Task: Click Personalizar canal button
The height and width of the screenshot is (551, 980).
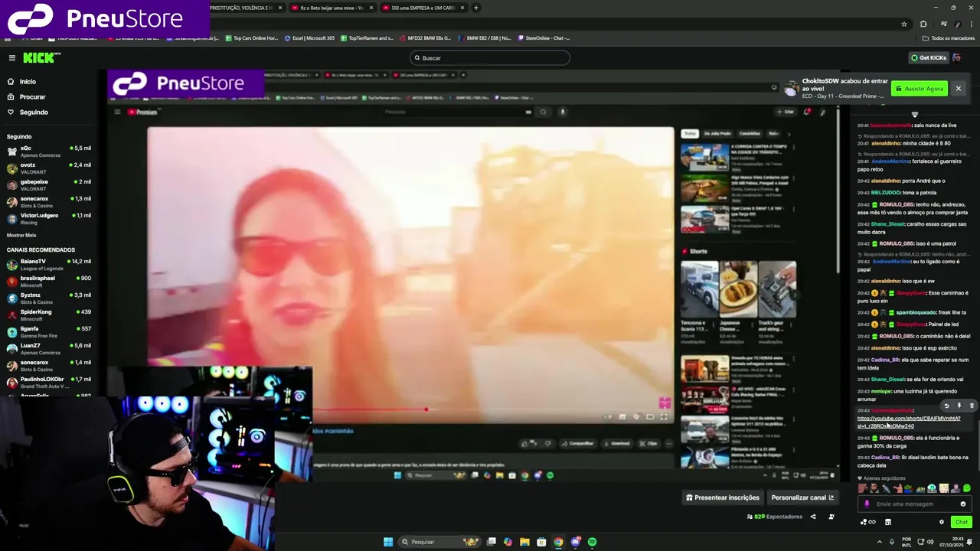Action: click(802, 497)
